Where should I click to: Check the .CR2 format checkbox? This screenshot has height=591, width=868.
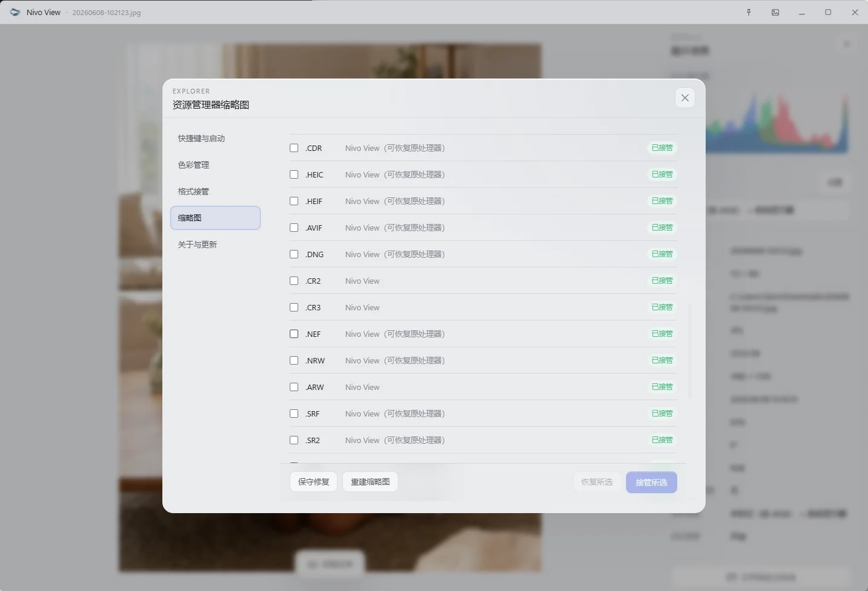(x=294, y=281)
